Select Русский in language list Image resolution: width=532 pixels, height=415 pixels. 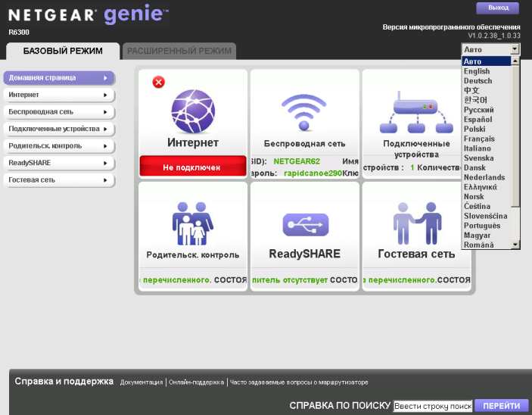pyautogui.click(x=487, y=110)
